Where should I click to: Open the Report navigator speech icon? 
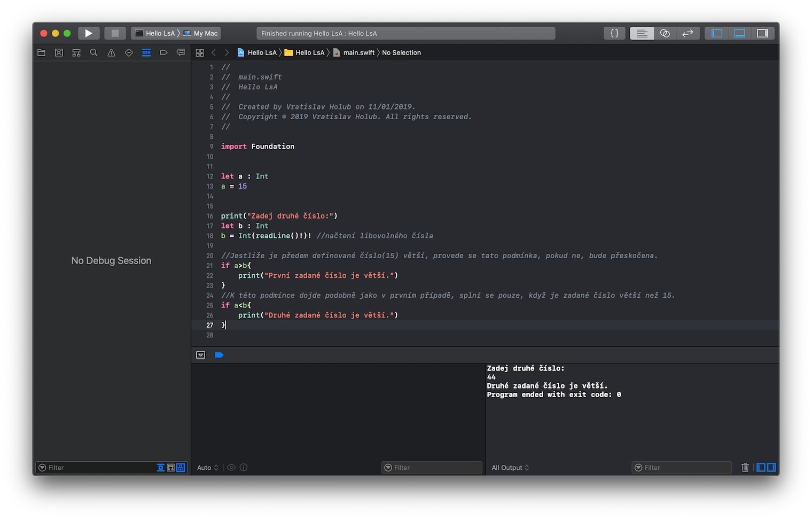(181, 52)
